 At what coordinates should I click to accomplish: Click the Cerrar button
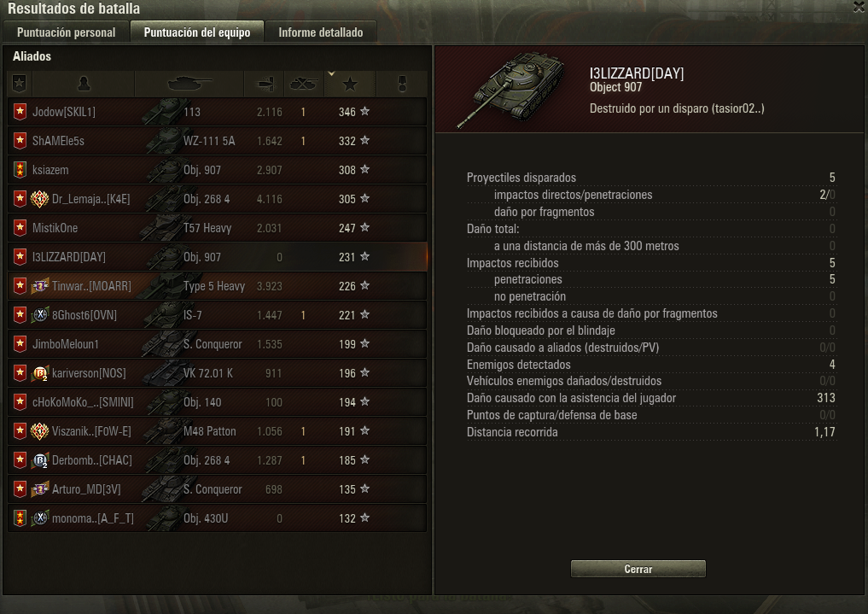638,569
